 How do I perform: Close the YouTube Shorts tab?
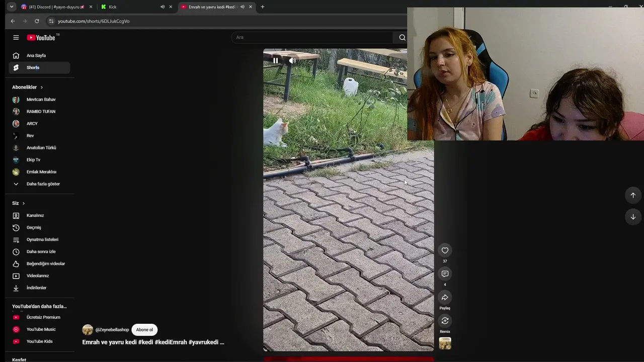[251, 7]
